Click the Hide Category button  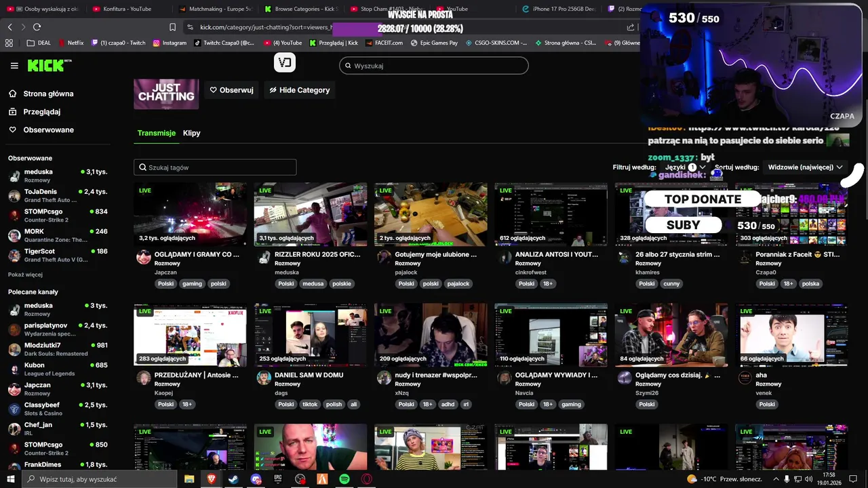pyautogui.click(x=299, y=90)
